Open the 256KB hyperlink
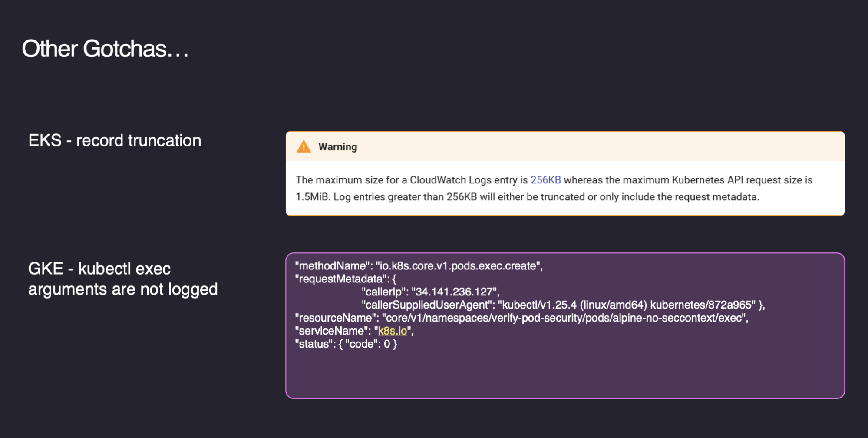This screenshot has width=868, height=438. [x=545, y=180]
